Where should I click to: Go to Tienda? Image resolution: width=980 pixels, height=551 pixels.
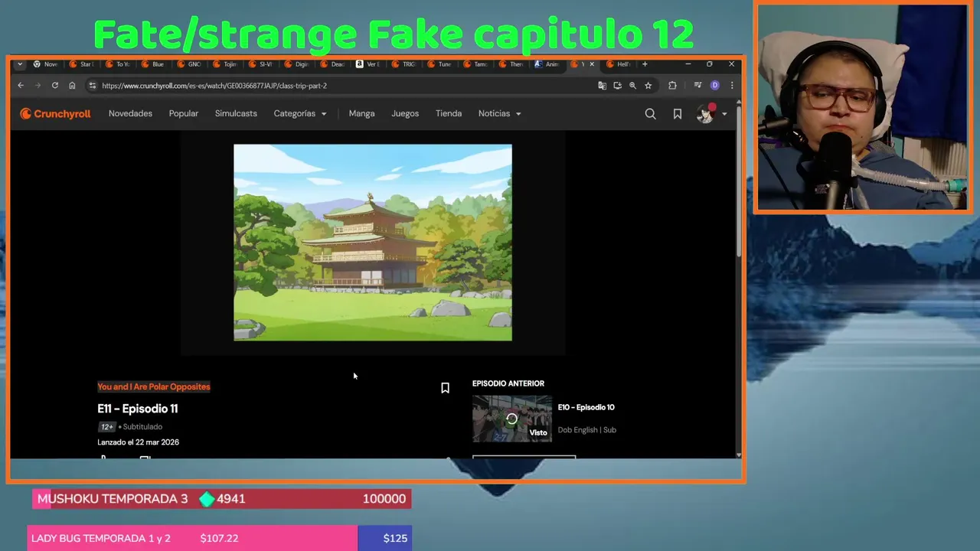(449, 114)
